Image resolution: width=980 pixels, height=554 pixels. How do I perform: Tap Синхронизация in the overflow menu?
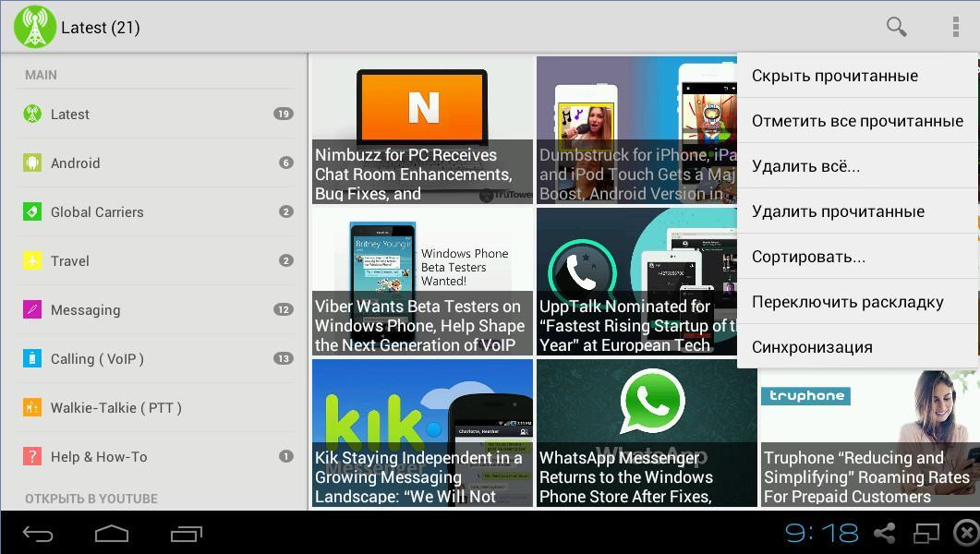(857, 346)
